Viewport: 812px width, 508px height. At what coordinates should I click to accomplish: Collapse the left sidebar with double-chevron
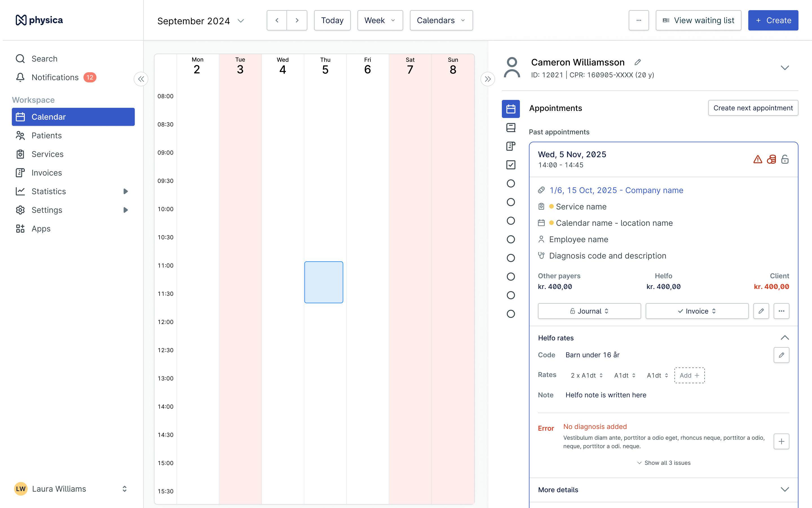141,79
